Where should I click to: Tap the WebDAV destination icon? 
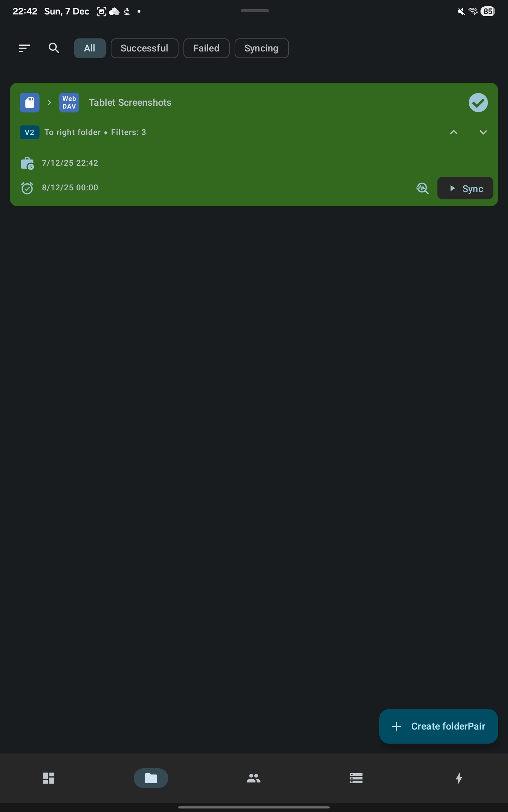click(69, 103)
